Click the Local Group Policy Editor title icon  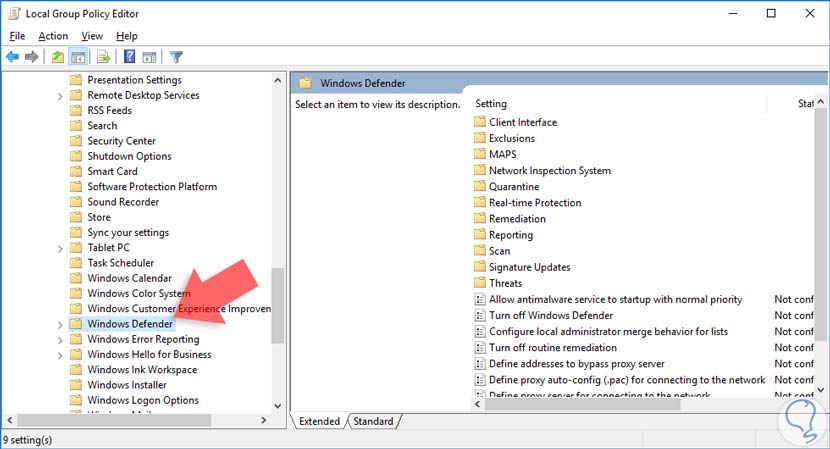pos(14,13)
